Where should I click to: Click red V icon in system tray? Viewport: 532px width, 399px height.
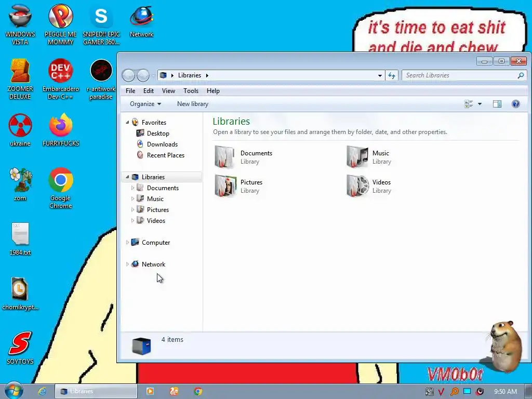441,392
